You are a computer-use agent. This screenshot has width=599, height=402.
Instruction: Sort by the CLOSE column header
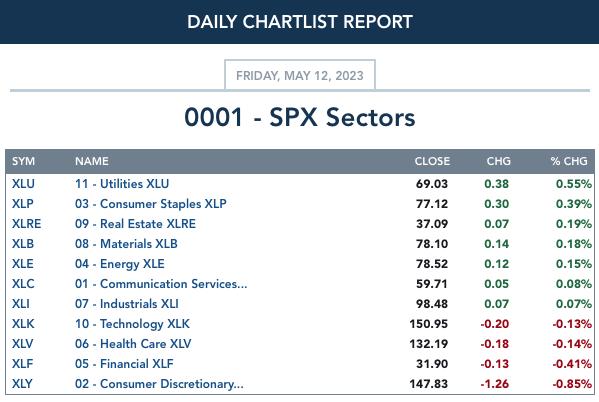[432, 161]
